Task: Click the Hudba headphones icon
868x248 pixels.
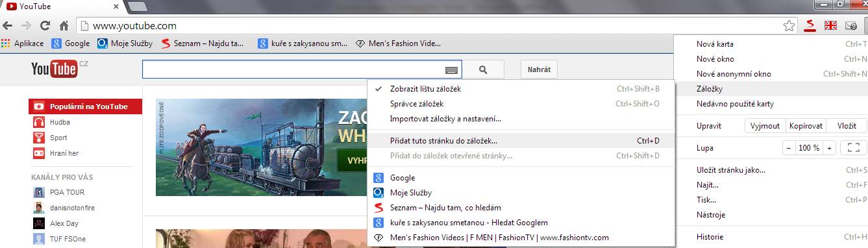Action: [38, 122]
